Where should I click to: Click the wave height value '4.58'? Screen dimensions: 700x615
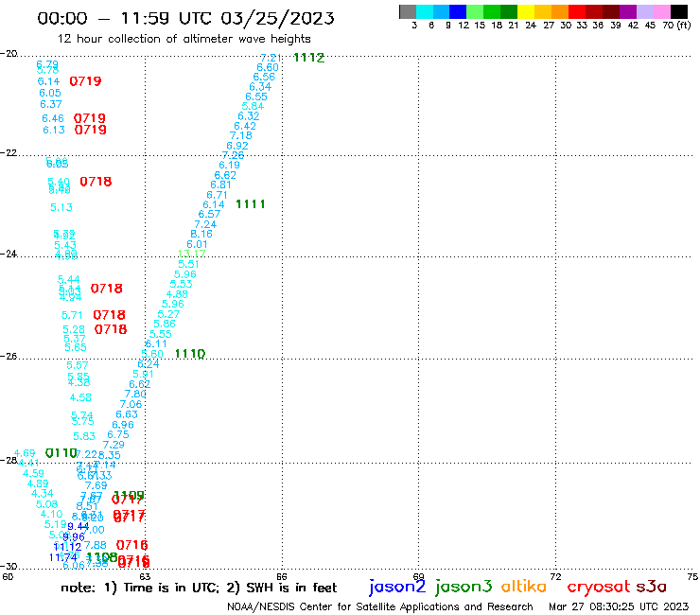80,397
